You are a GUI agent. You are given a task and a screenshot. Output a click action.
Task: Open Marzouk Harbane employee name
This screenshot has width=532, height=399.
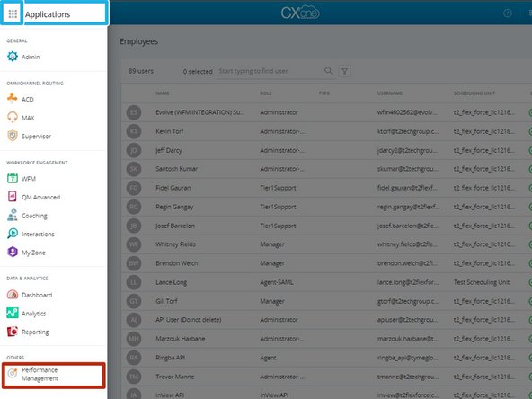click(180, 339)
